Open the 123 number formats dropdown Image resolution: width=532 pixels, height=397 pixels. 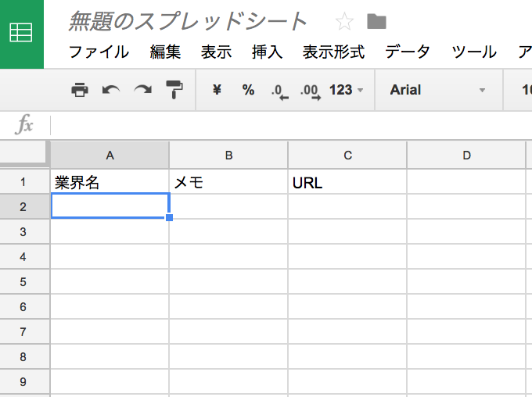tap(346, 90)
